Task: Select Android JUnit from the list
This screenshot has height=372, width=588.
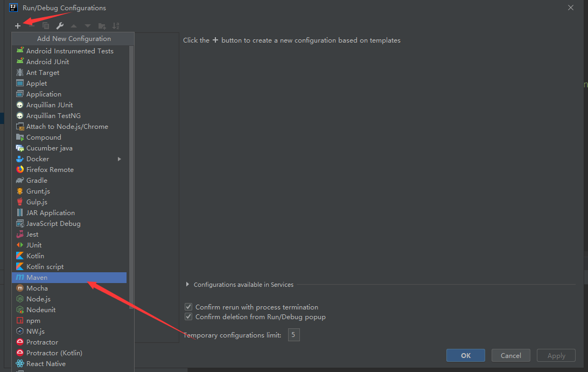Action: (x=69, y=61)
